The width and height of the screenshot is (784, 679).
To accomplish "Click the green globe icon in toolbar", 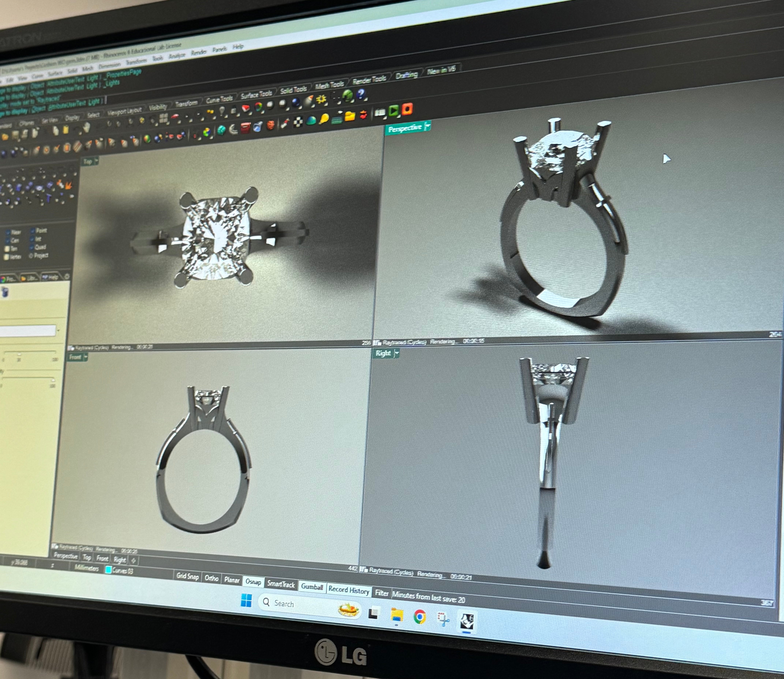I will pyautogui.click(x=348, y=96).
